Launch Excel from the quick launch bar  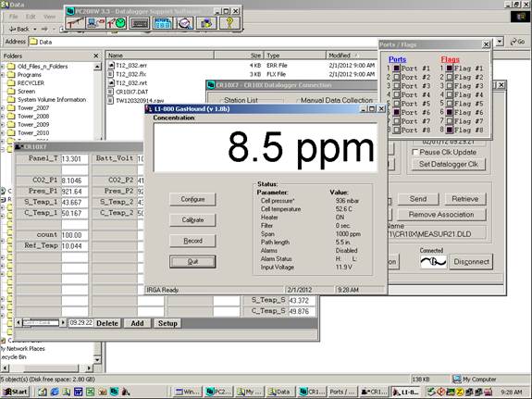pyautogui.click(x=90, y=392)
